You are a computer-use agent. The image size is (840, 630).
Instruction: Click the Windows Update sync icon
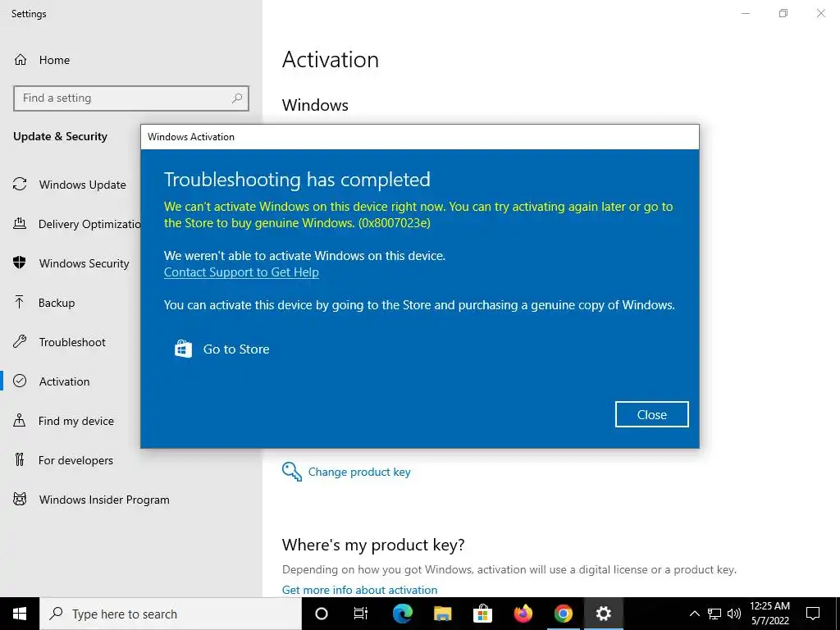pyautogui.click(x=20, y=185)
